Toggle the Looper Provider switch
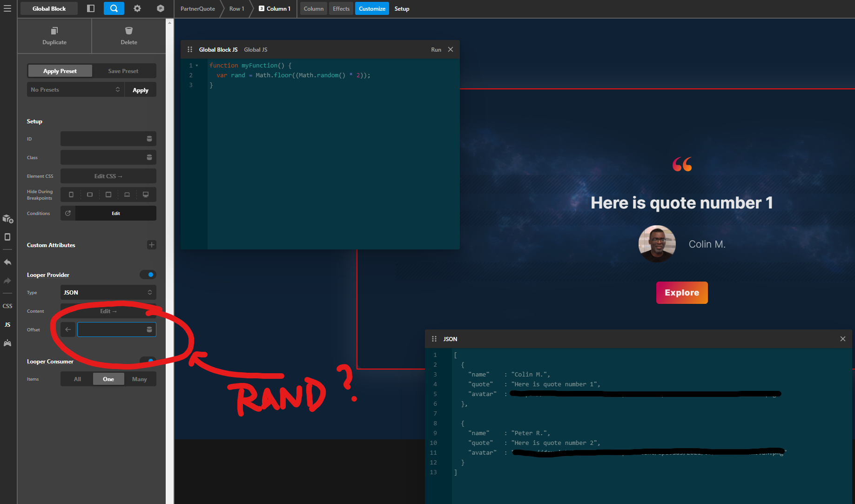This screenshot has width=855, height=504. (148, 275)
